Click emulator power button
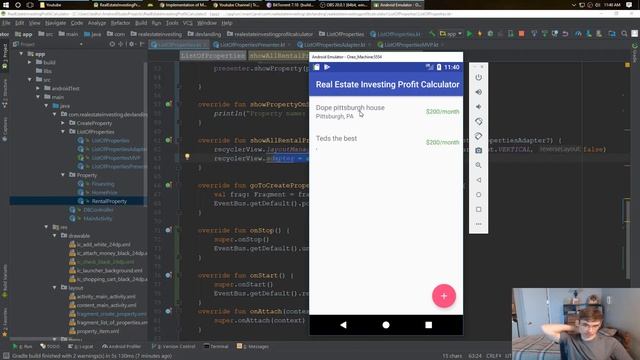Image resolution: width=640 pixels, height=360 pixels. [x=478, y=78]
